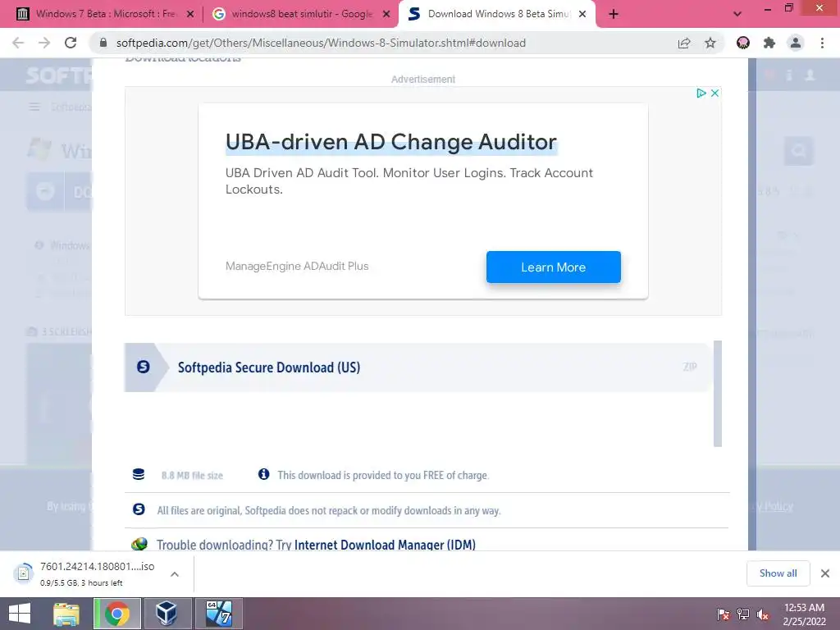
Task: Click the file size database icon
Action: pos(138,474)
